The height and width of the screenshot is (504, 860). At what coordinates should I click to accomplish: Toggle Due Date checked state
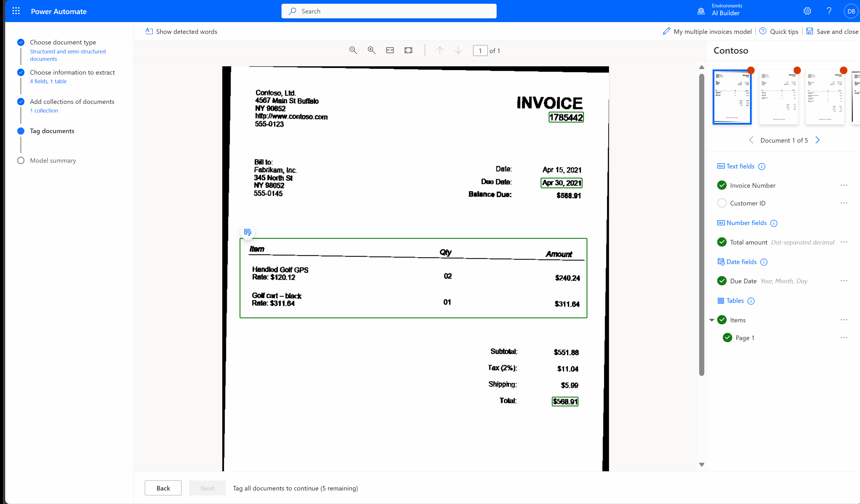[723, 281]
